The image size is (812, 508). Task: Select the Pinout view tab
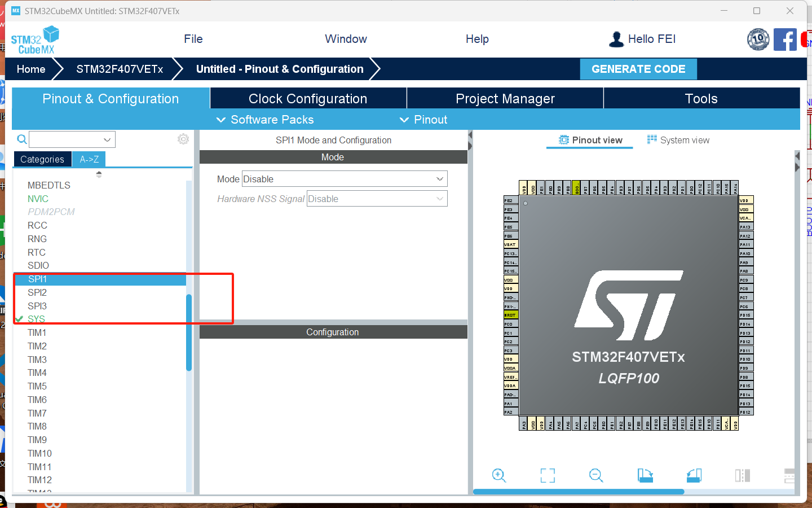(x=590, y=140)
